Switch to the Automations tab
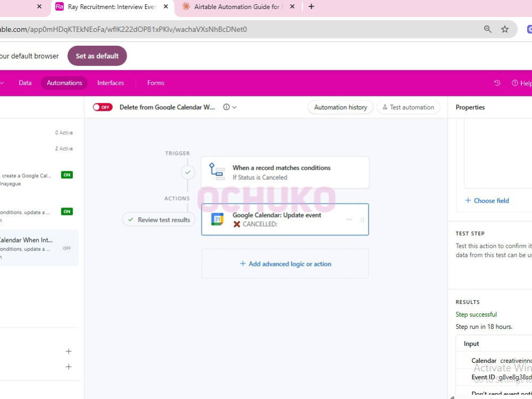This screenshot has width=532, height=399. [64, 83]
